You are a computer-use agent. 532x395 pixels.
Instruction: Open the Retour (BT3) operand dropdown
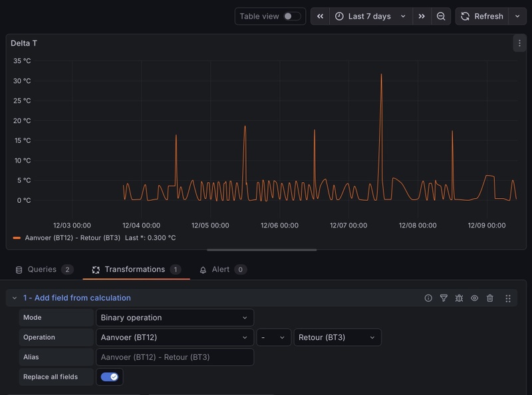click(x=337, y=338)
